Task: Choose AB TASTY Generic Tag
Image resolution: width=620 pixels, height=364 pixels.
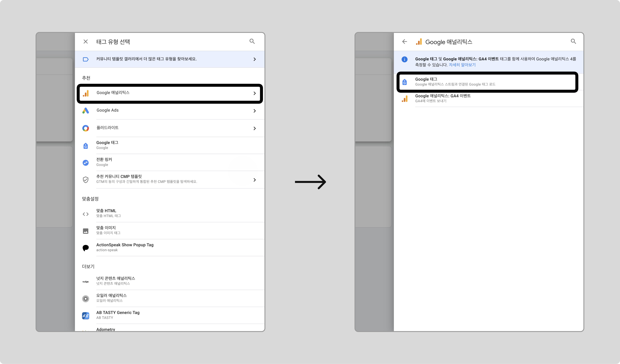Action: (x=170, y=315)
